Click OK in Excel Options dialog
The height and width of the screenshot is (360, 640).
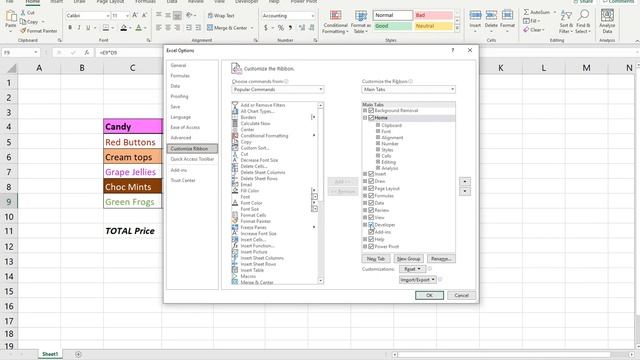(x=429, y=296)
